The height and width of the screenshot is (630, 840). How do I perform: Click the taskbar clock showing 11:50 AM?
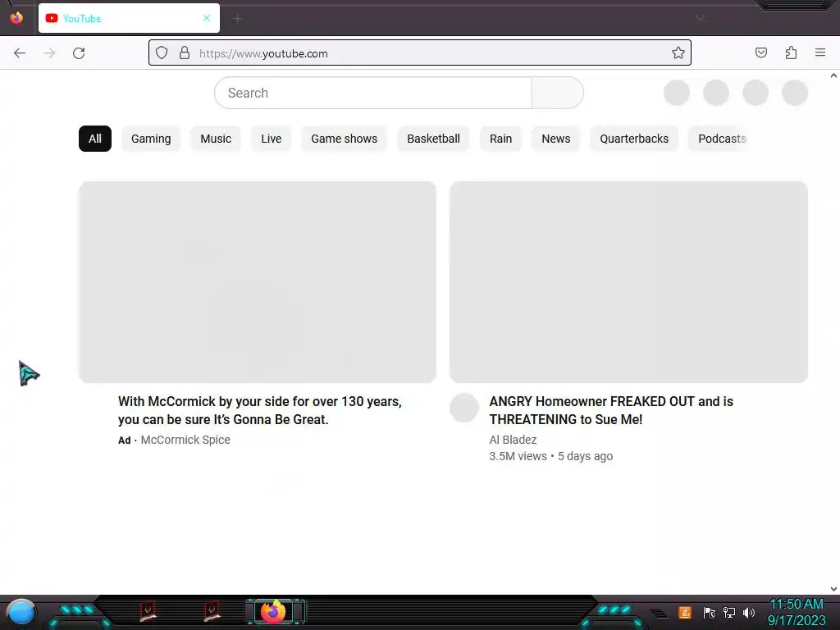pyautogui.click(x=797, y=612)
